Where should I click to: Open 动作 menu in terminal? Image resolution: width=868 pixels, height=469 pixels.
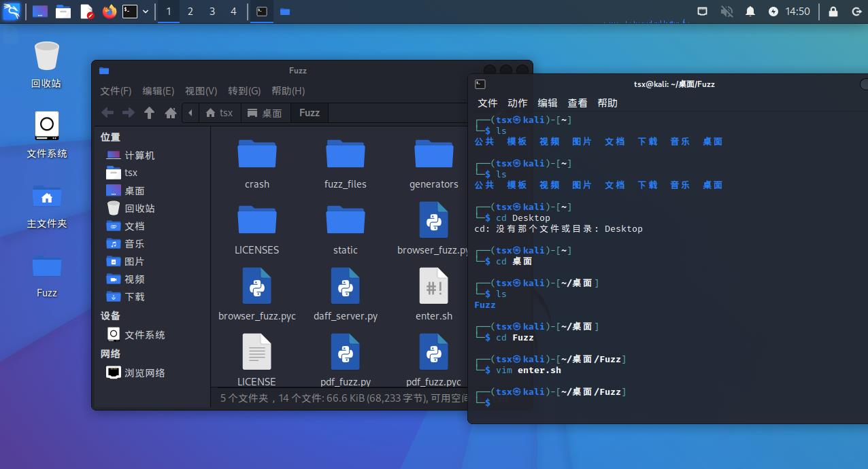tap(518, 103)
